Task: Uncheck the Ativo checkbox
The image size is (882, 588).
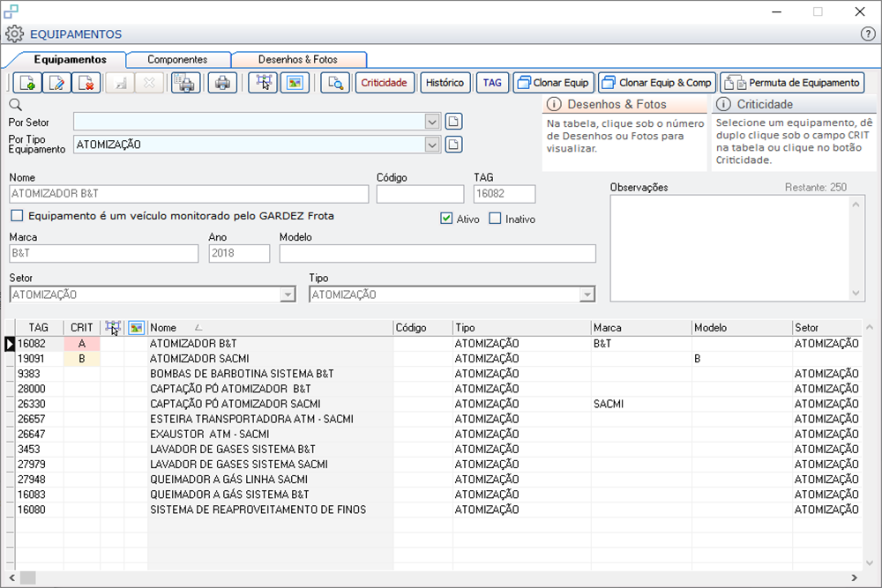Action: (x=446, y=219)
